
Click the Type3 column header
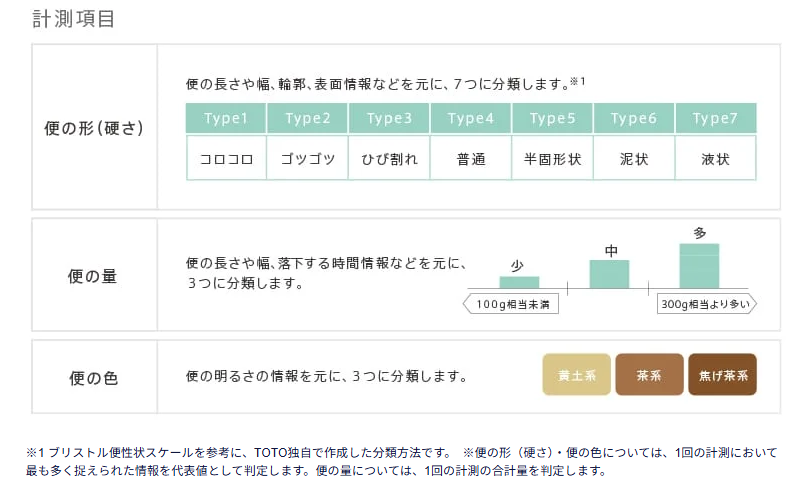(x=389, y=118)
